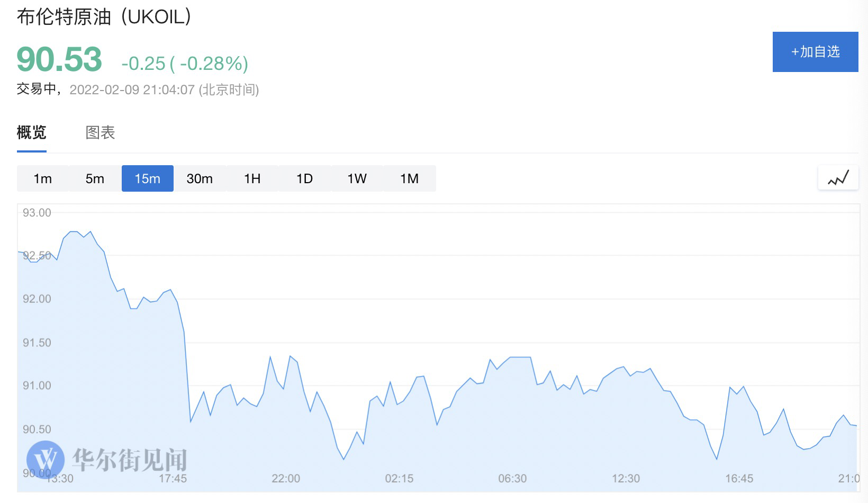Select the 5m interval
Screen dimensions: 868x503
click(x=95, y=179)
